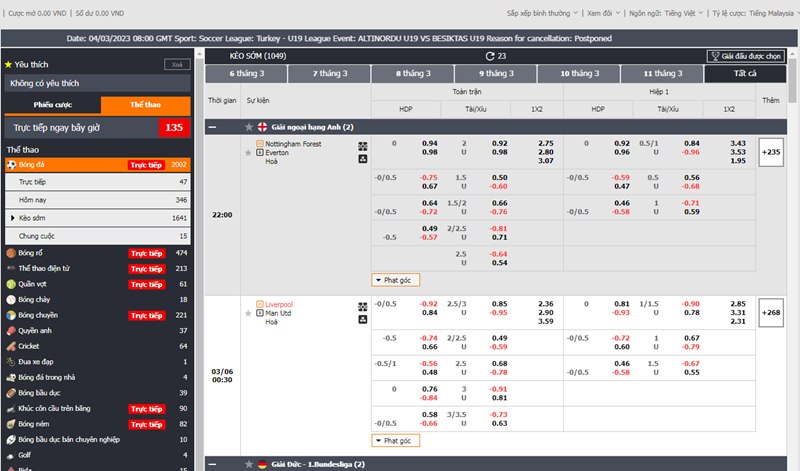Expand Phạt góc dropdown under Liverpool match

click(396, 440)
